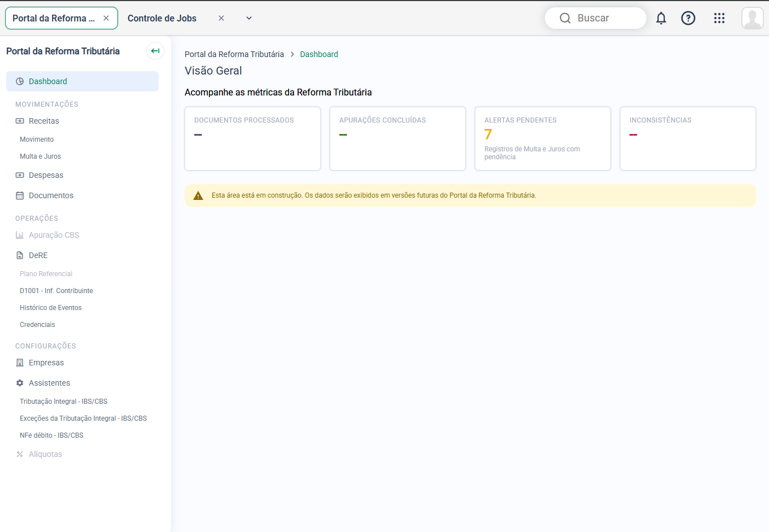Click the sidebar title Portal da Reforma Tributária
Viewport: 769px width, 532px height.
63,51
